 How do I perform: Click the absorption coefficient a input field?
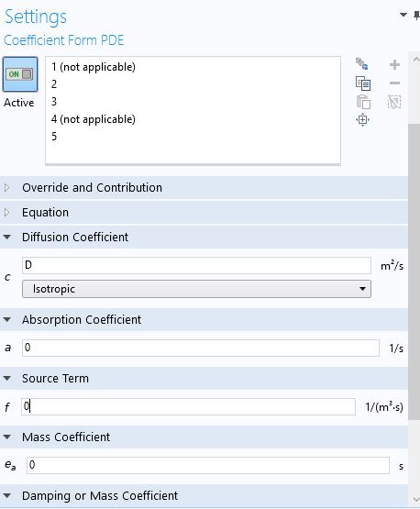tap(201, 348)
